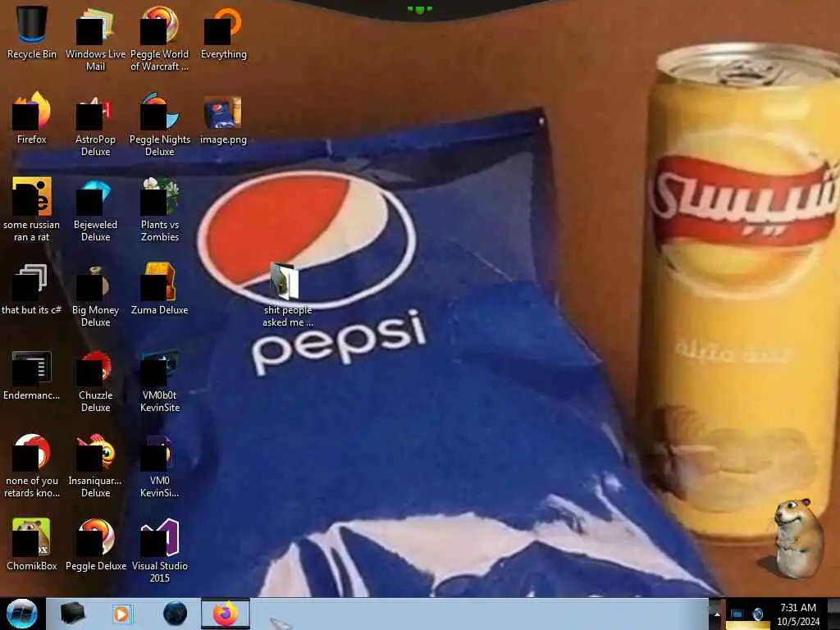The height and width of the screenshot is (630, 840).
Task: Expand hidden system tray icons arrow
Action: click(x=717, y=614)
